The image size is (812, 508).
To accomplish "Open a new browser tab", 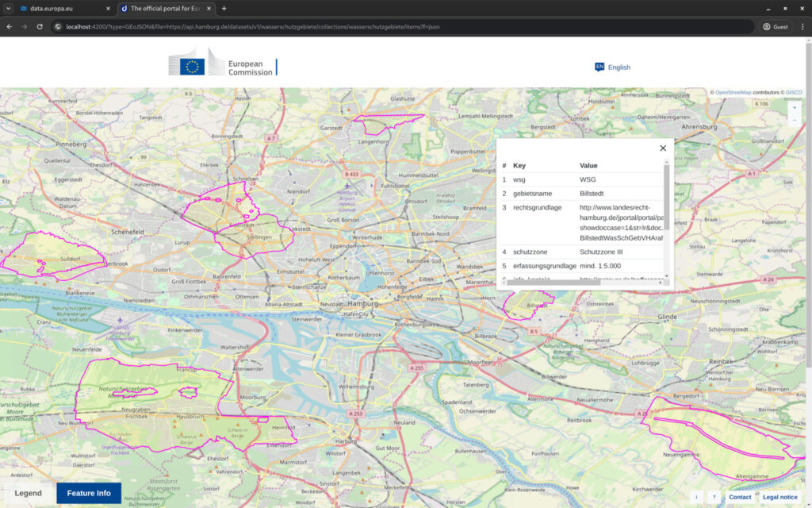I will pos(224,9).
